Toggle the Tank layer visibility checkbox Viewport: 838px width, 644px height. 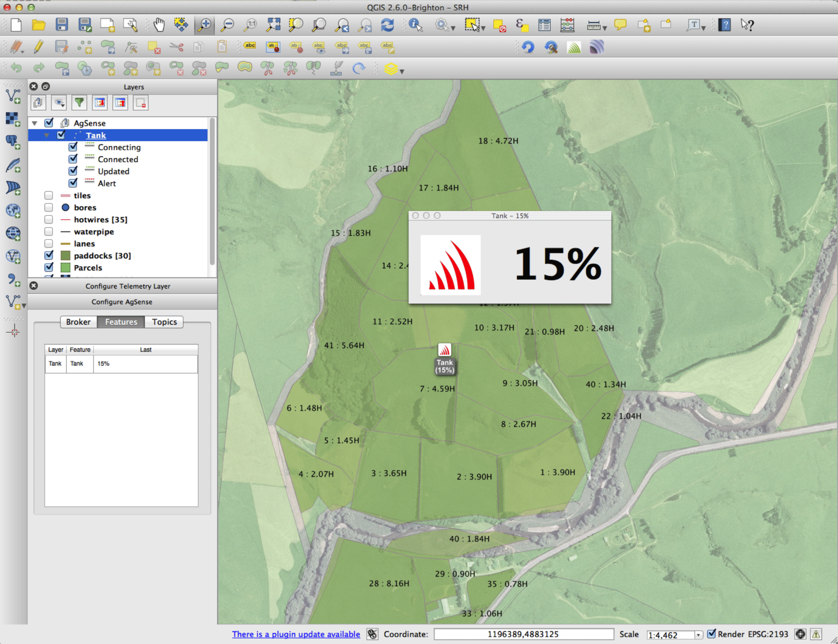click(x=61, y=135)
